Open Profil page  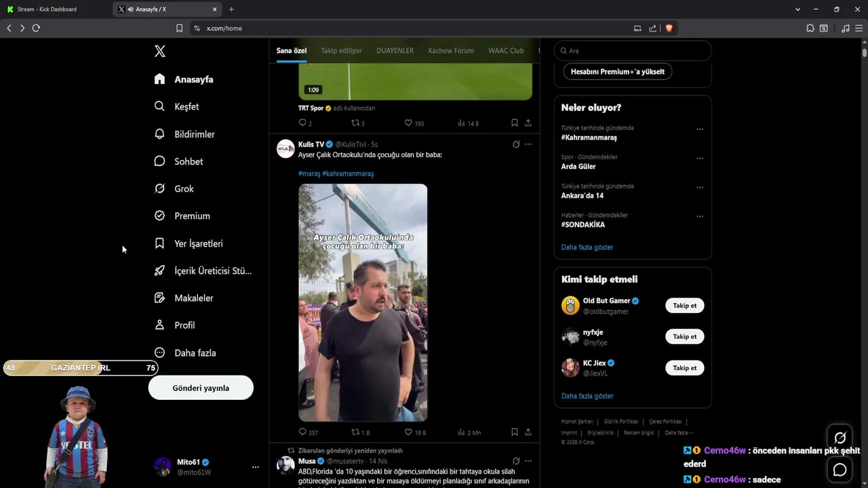click(x=174, y=325)
